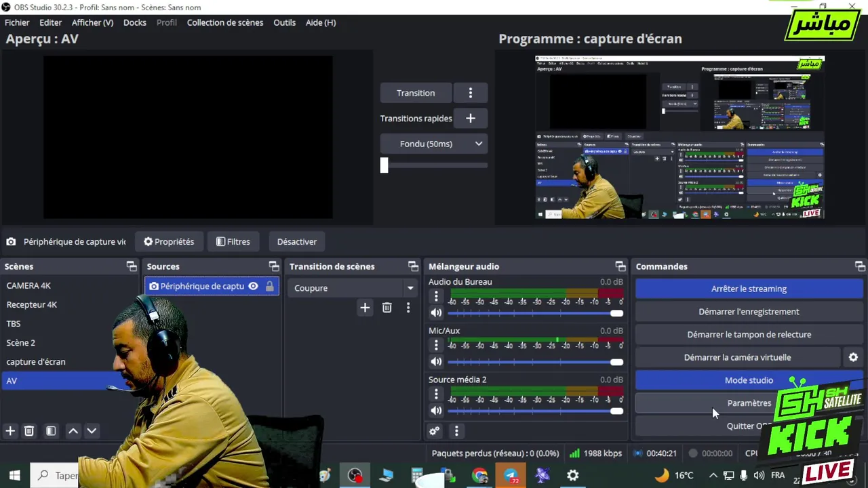The image size is (868, 488).
Task: Open scene filters icon in Scenes toolbar
Action: point(51,431)
